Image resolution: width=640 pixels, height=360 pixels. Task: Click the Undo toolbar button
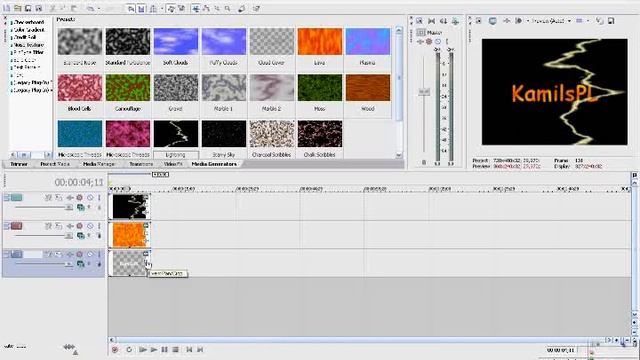(90, 8)
